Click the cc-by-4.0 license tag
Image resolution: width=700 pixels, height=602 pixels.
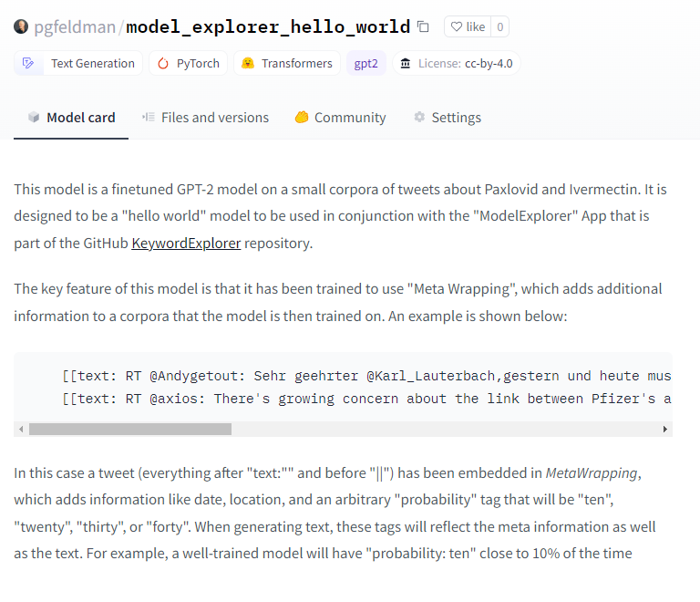pos(487,64)
